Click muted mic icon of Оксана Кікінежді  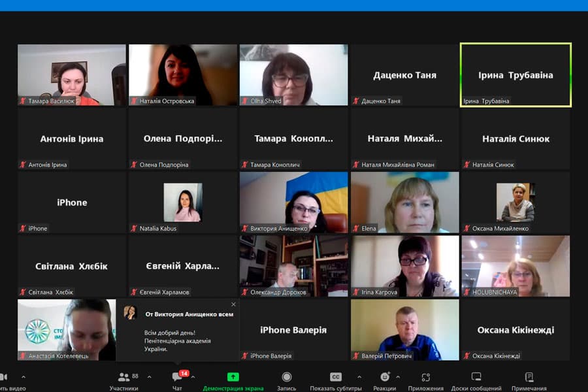coord(467,356)
